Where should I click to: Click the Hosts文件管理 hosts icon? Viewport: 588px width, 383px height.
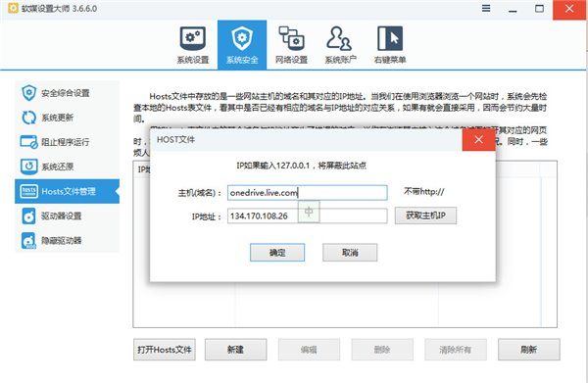[28, 191]
